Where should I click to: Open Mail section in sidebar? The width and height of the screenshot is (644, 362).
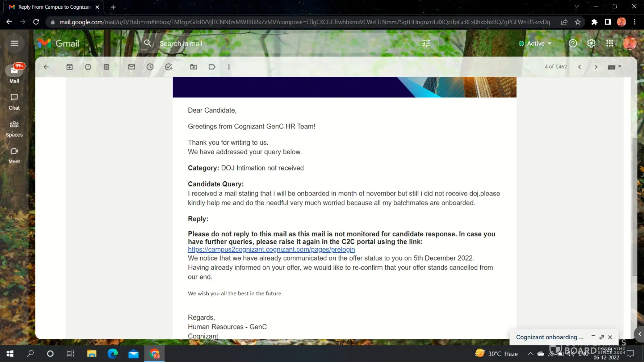coord(14,73)
